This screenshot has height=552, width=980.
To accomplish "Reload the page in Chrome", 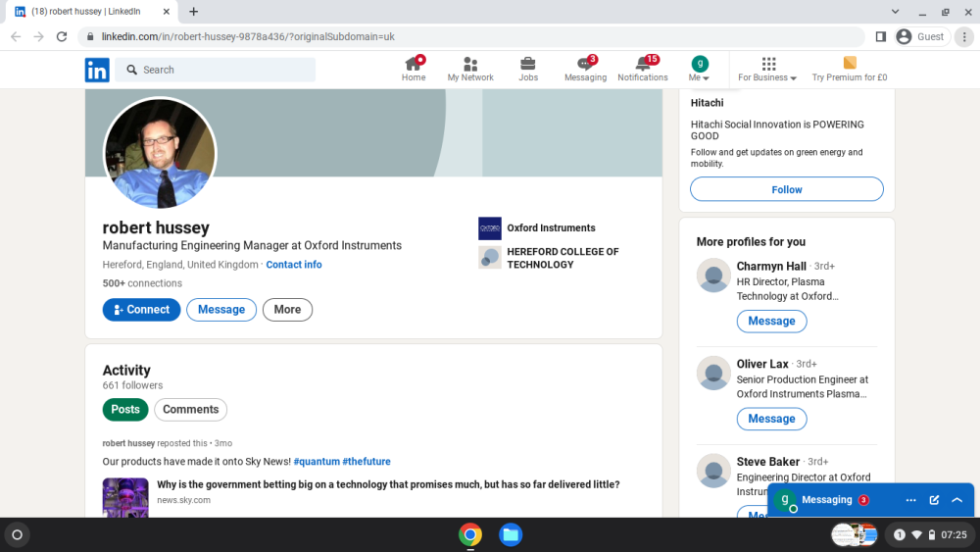I will click(62, 37).
